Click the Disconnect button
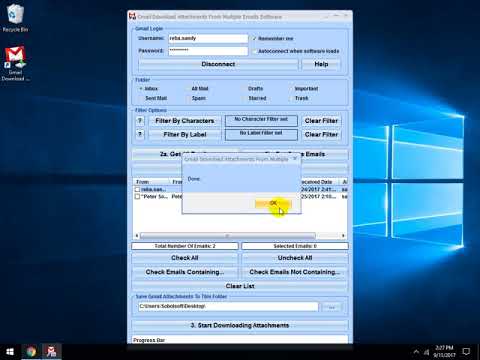Screen dimensions: 480x360 pos(218,64)
